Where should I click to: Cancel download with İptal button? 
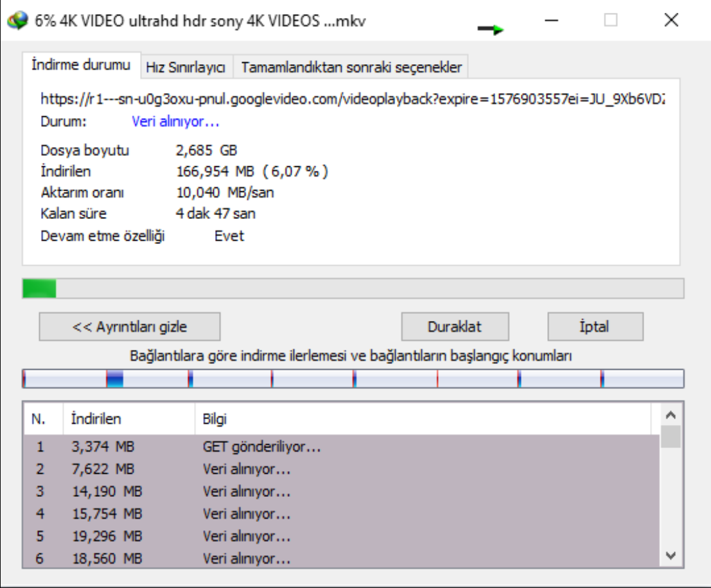click(x=595, y=327)
